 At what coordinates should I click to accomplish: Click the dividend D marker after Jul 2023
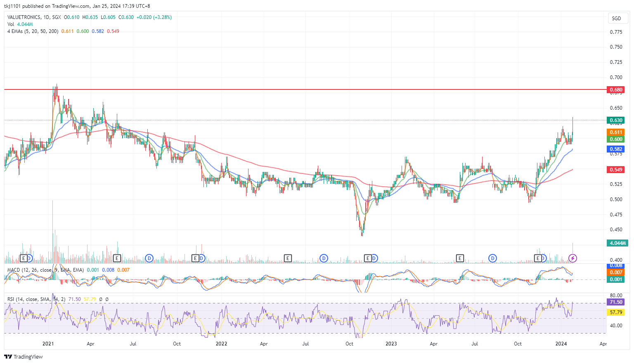click(492, 258)
